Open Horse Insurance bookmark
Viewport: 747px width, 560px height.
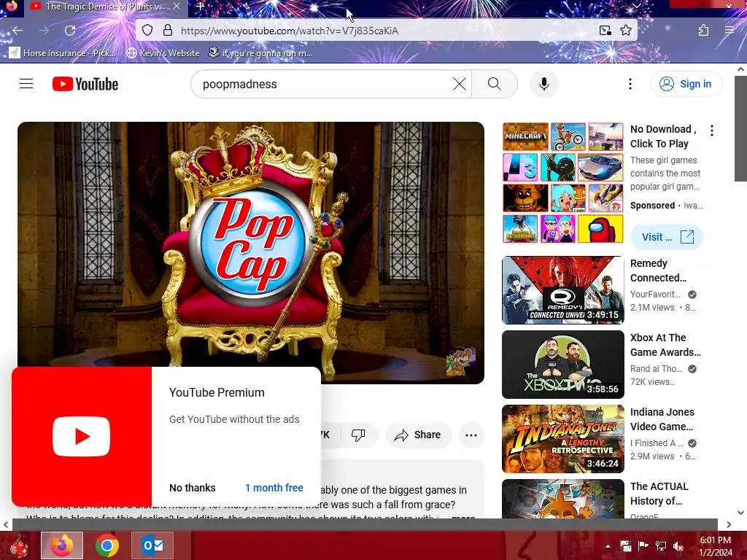pos(63,52)
